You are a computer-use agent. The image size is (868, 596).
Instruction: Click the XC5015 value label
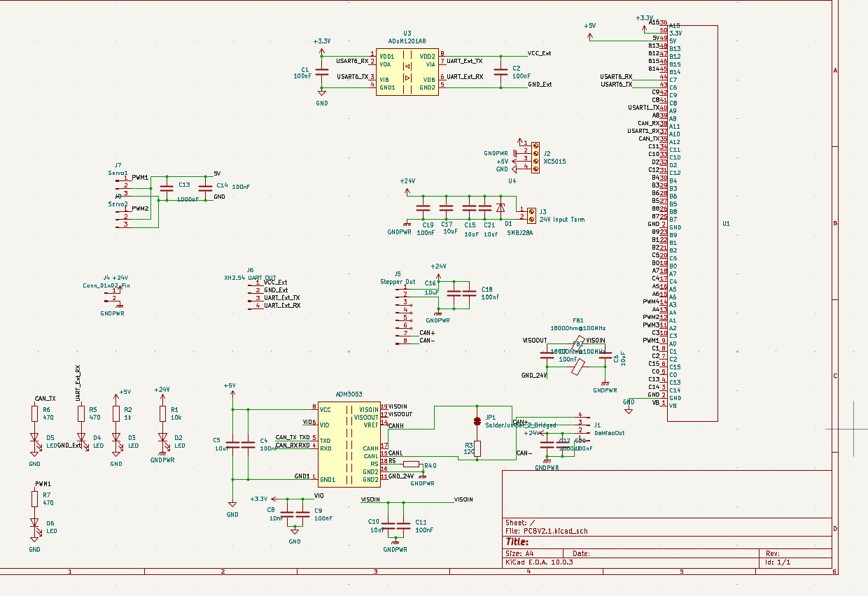[x=554, y=161]
